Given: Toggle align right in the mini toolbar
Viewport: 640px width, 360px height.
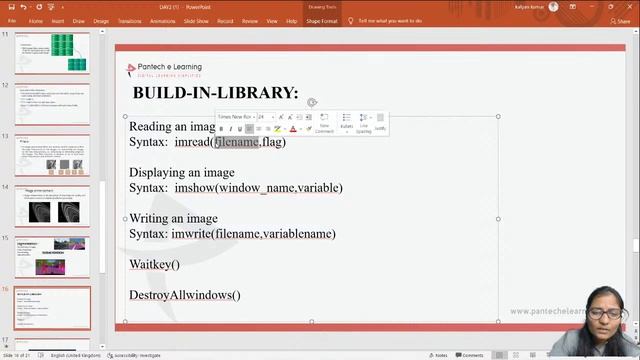Looking at the screenshot, I should point(268,129).
